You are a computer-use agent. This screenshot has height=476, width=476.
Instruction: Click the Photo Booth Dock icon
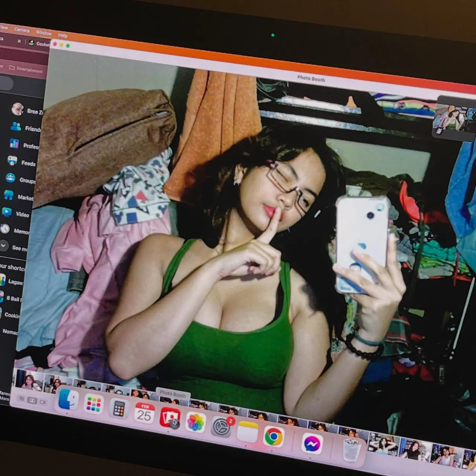click(x=170, y=418)
